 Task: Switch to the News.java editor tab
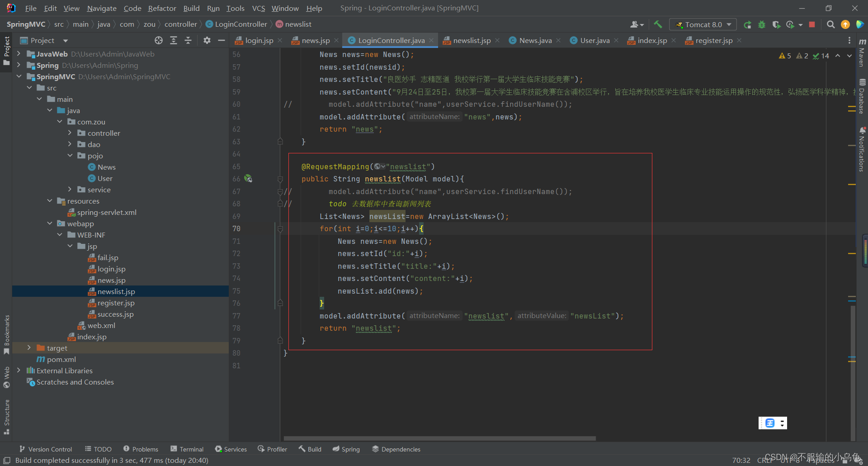click(535, 40)
